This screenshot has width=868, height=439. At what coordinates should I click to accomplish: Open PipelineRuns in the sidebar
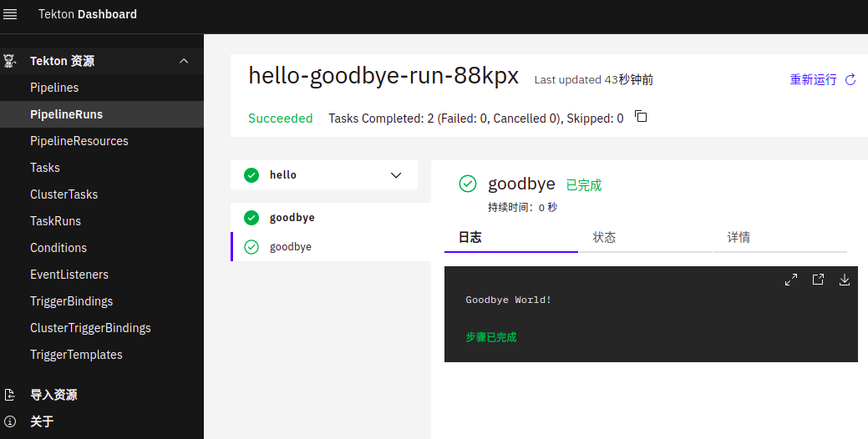coord(102,114)
